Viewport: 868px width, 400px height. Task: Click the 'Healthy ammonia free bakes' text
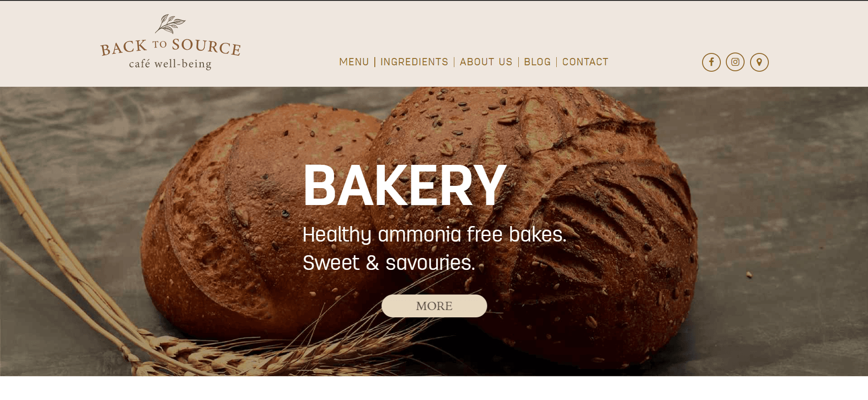click(x=434, y=235)
